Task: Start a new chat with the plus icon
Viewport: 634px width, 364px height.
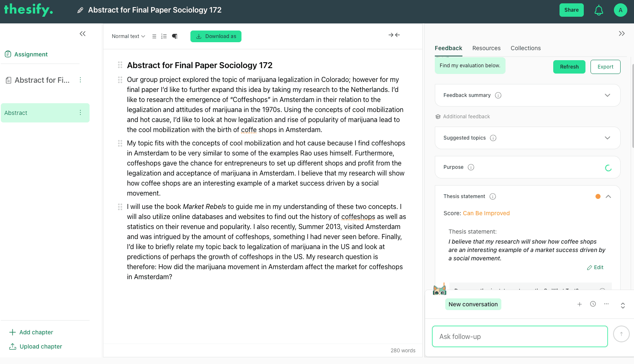Action: point(580,304)
